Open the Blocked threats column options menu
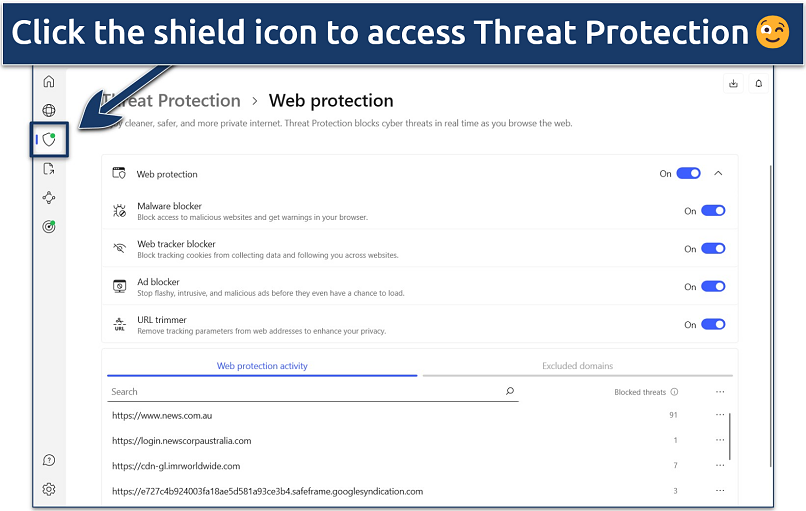The width and height of the screenshot is (806, 511). (x=720, y=392)
